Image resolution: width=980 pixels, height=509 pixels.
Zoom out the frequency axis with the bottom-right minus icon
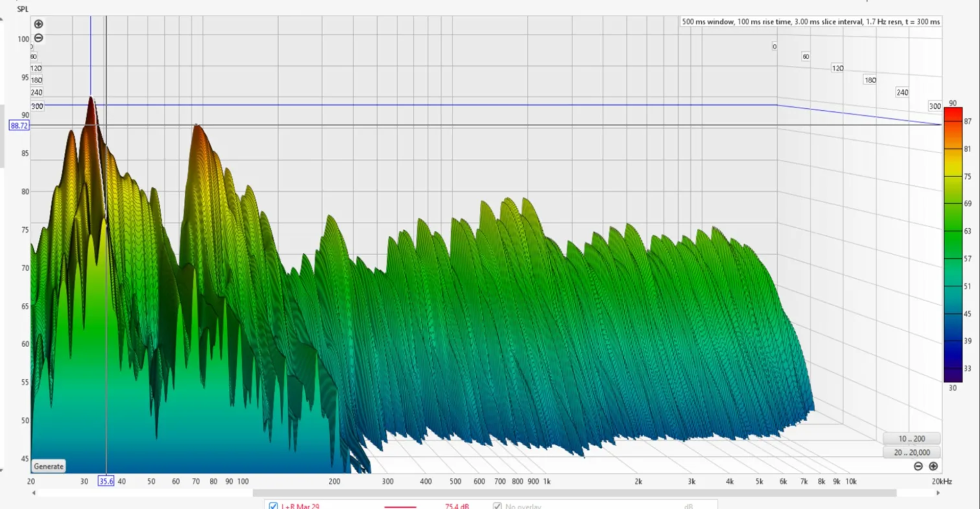coord(918,466)
